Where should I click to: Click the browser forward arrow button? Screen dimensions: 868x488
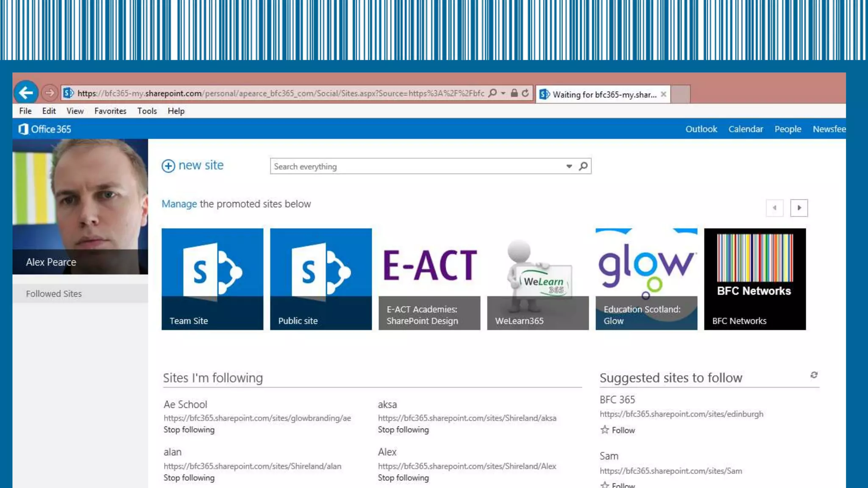click(x=50, y=93)
